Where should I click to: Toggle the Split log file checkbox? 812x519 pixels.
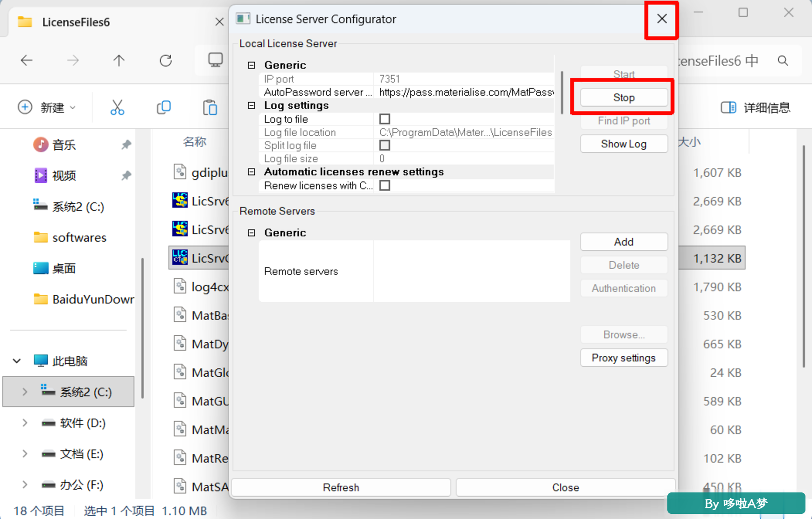coord(385,145)
